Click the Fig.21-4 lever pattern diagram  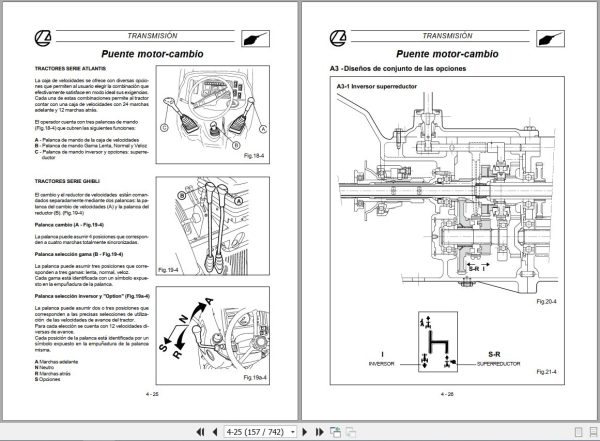(438, 342)
